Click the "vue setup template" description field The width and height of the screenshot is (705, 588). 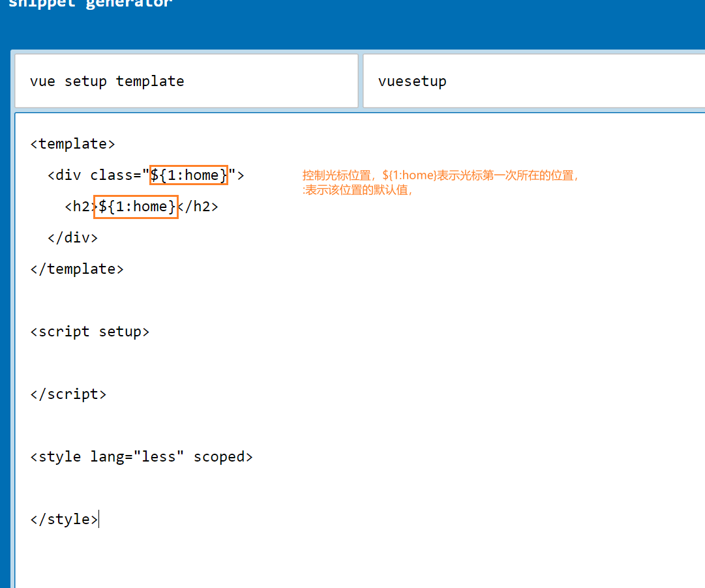coord(187,81)
